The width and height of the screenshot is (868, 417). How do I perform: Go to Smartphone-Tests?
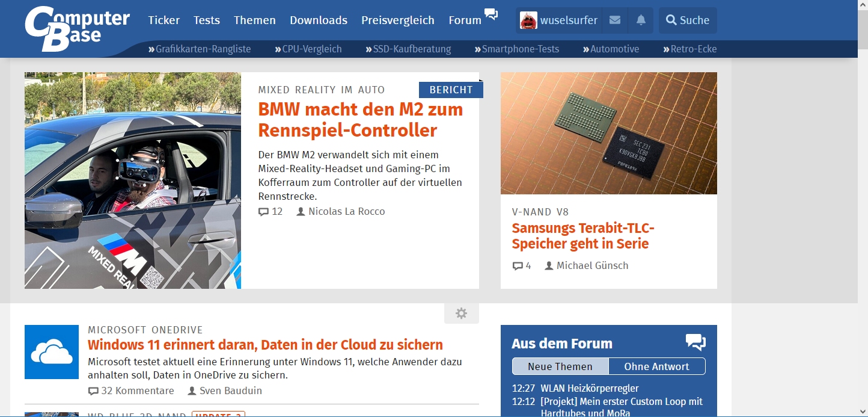tap(517, 49)
